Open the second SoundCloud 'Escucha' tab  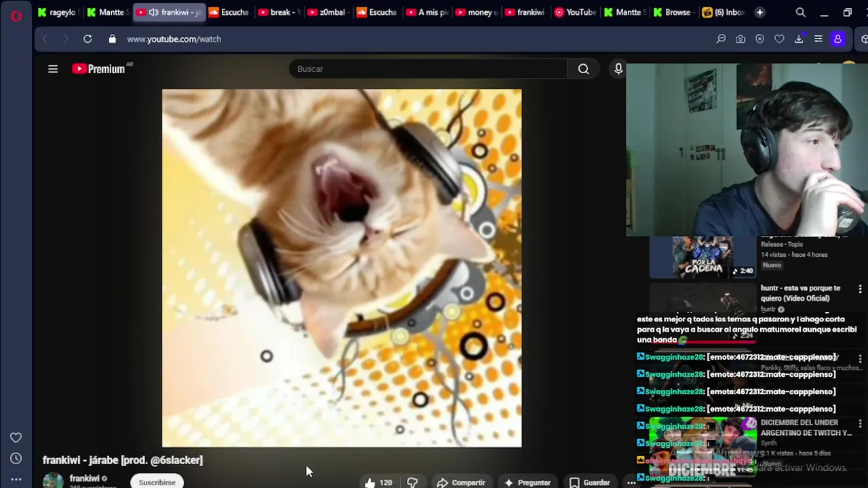(x=376, y=12)
